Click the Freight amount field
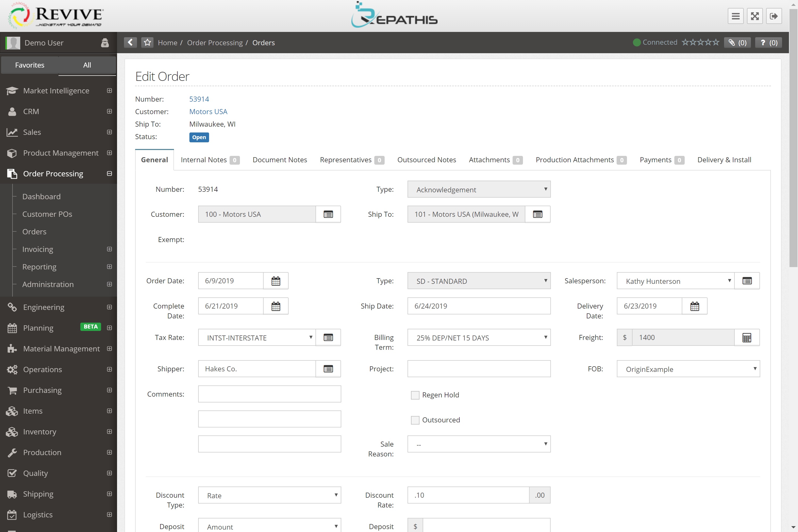798x532 pixels. click(x=683, y=337)
